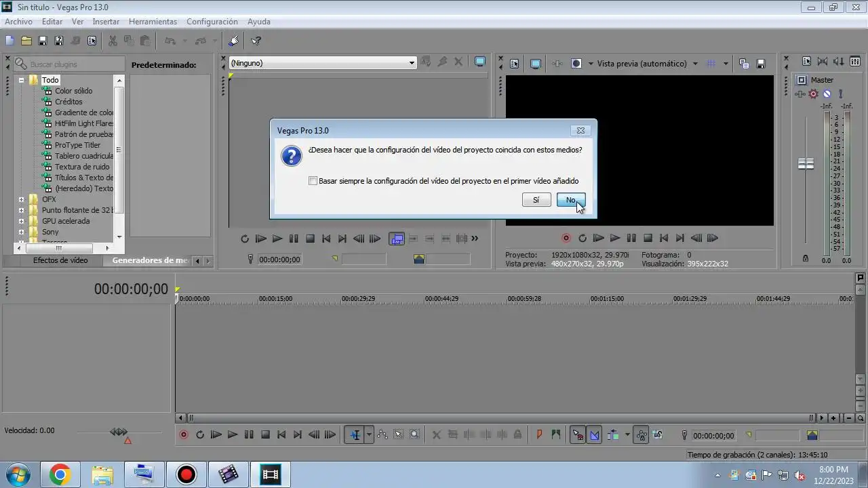Click the Open folder icon in toolbar

click(x=26, y=41)
